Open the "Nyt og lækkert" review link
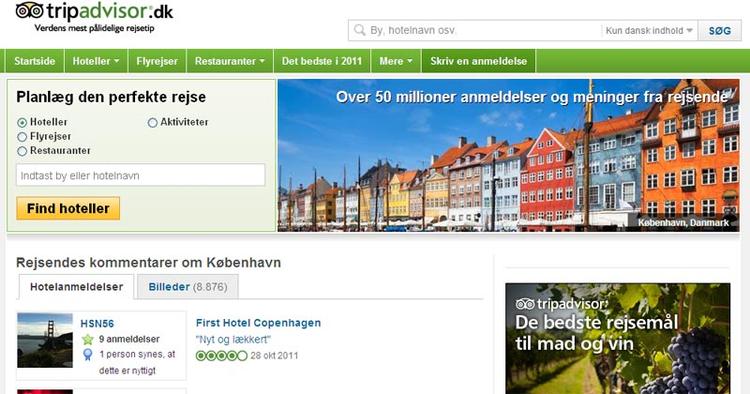The height and width of the screenshot is (394, 750). click(233, 339)
